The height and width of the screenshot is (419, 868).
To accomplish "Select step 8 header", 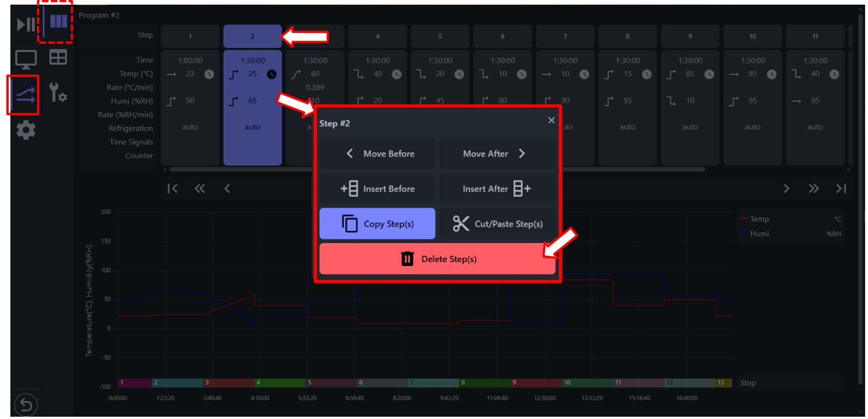I will tap(628, 36).
